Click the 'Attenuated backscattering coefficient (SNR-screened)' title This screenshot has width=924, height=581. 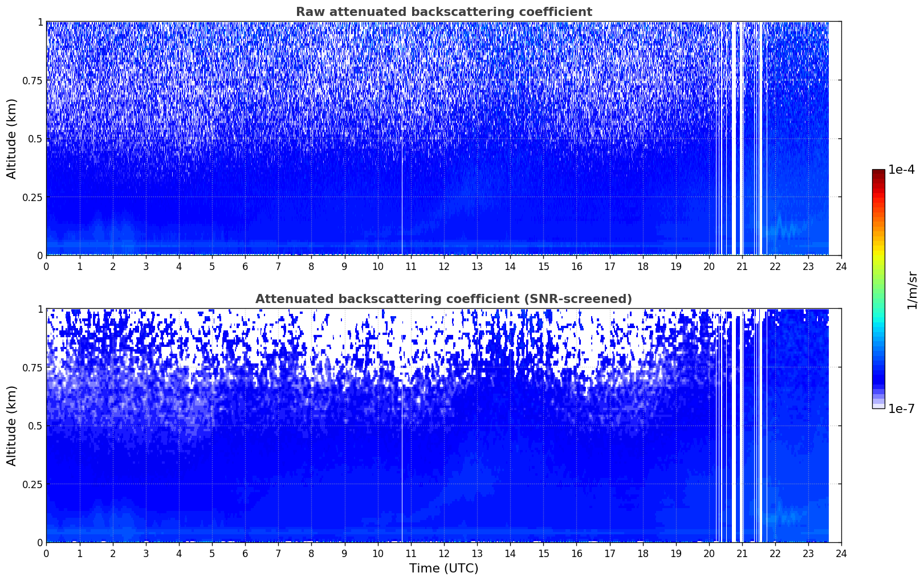443,299
